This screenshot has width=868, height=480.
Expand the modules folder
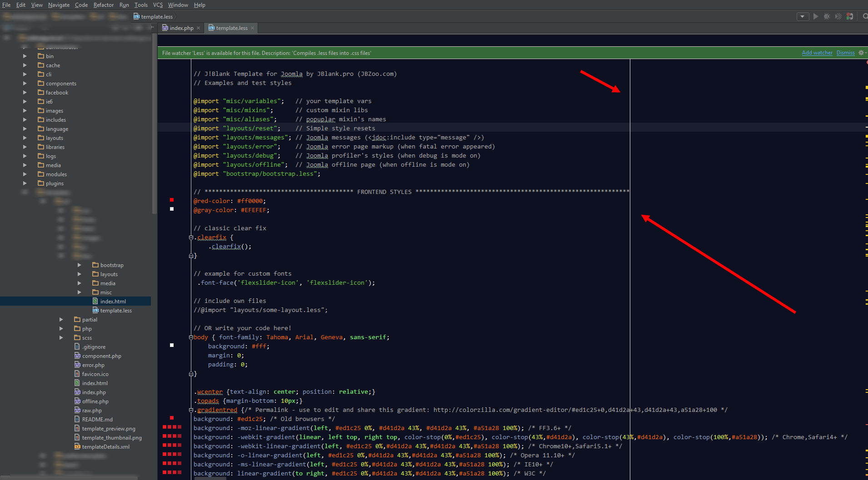click(x=25, y=174)
